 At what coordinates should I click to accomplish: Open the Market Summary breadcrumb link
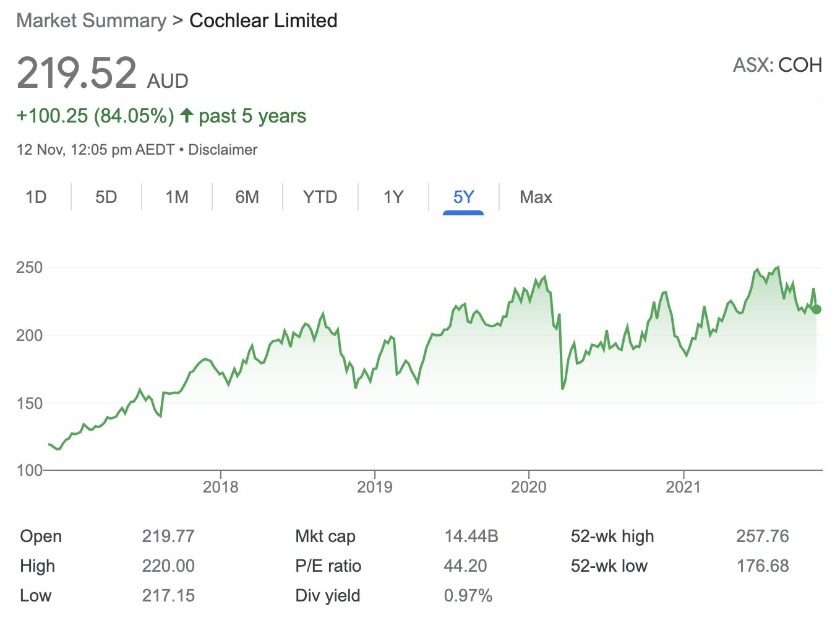[92, 20]
